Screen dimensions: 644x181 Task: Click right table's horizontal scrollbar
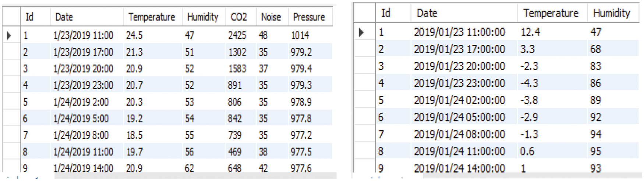pyautogui.click(x=530, y=176)
